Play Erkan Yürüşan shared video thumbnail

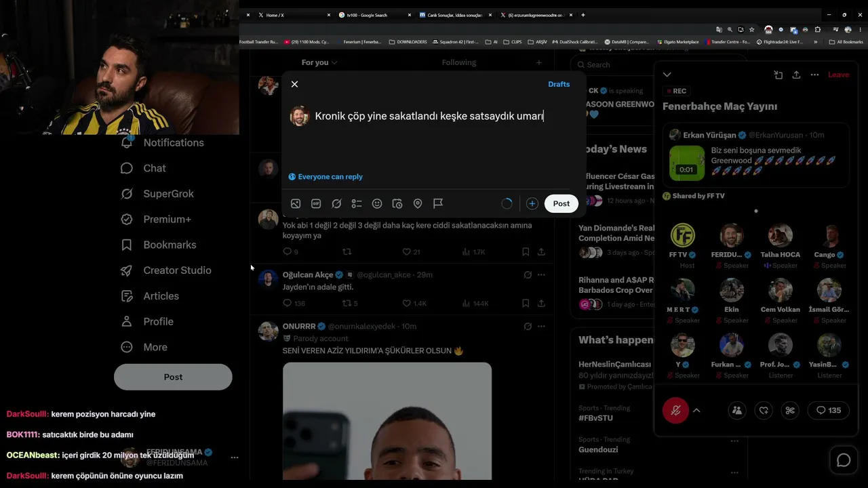coord(687,163)
